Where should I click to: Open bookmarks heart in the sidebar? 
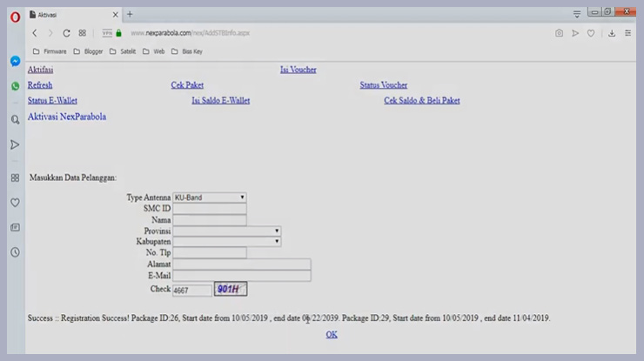click(x=15, y=203)
